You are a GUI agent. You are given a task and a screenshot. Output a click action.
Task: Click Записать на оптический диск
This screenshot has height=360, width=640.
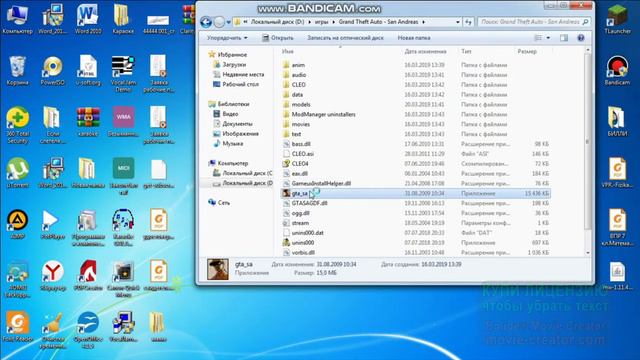[x=345, y=38]
